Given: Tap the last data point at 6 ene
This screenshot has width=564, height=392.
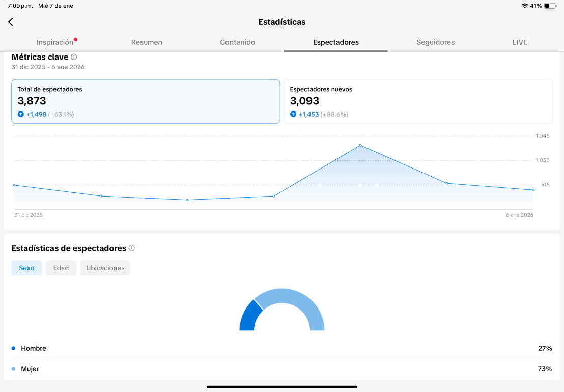Looking at the screenshot, I should click(533, 190).
